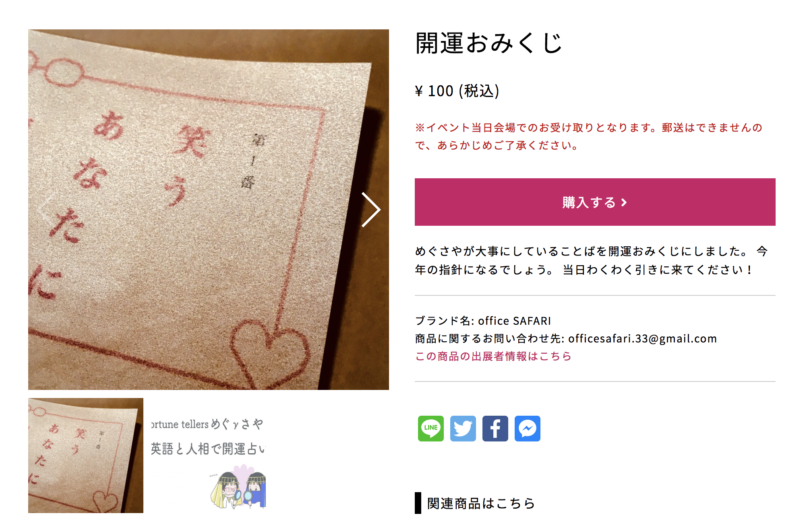Screen dimensions: 803x532
Task: Click the 関連商品はこちら heading
Action: tap(481, 503)
